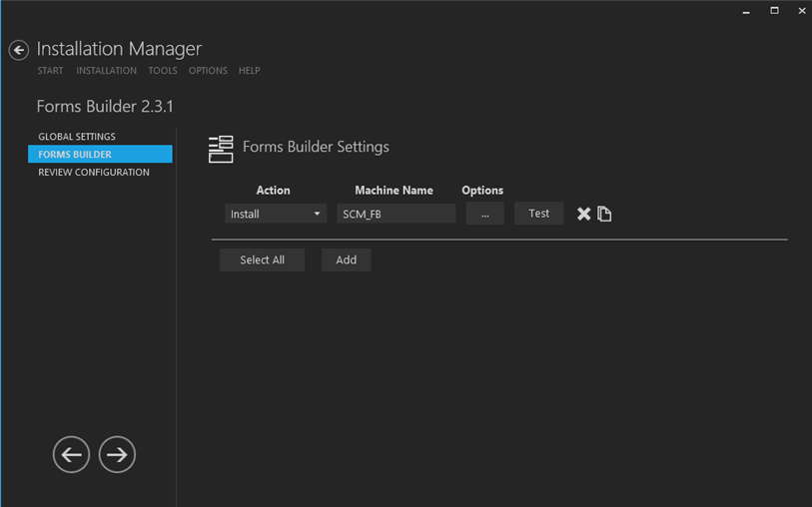Test the SCM_FB machine connection
The height and width of the screenshot is (507, 812).
(538, 214)
